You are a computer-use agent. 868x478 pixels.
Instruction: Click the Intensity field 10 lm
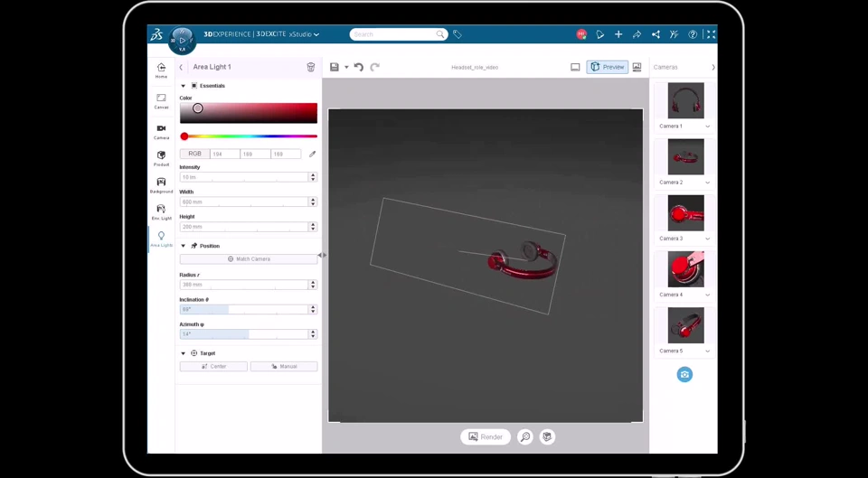coord(244,177)
